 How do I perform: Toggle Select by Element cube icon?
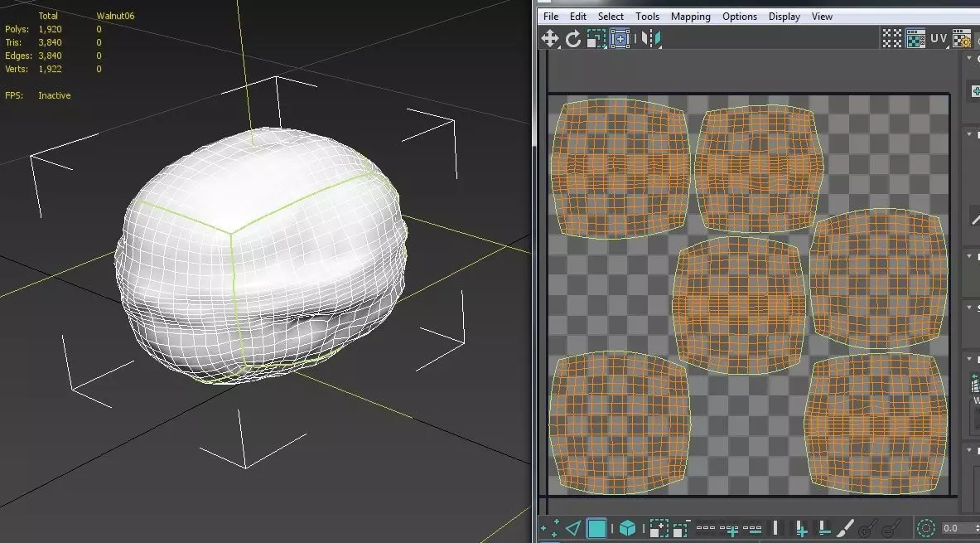click(x=627, y=528)
